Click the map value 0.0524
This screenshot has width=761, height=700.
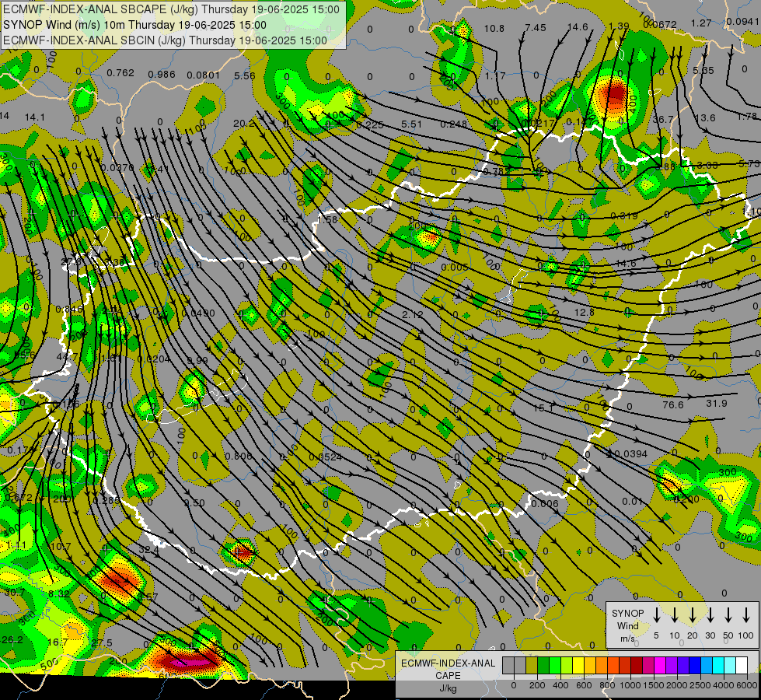325,457
